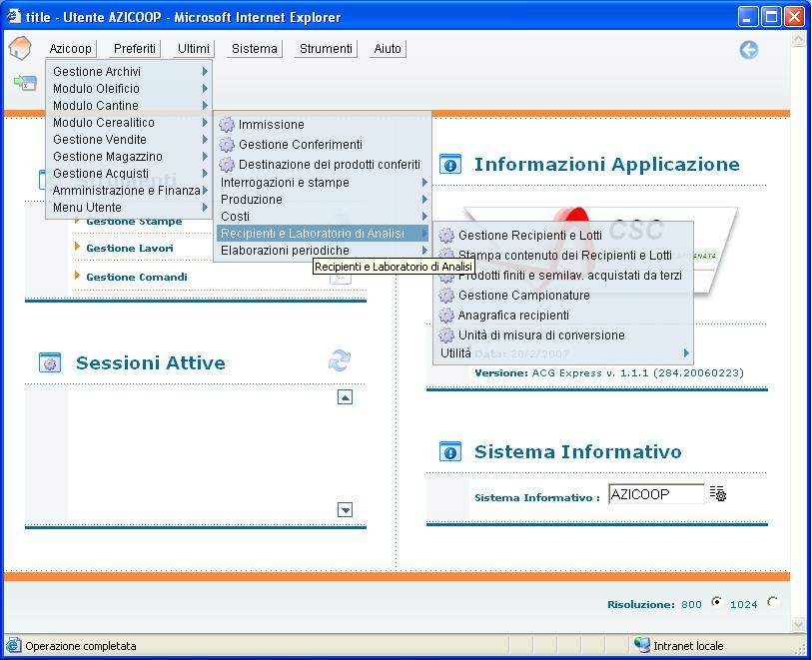Expand the Interrogazioni e stampe submenu
The image size is (812, 660).
pos(424,182)
